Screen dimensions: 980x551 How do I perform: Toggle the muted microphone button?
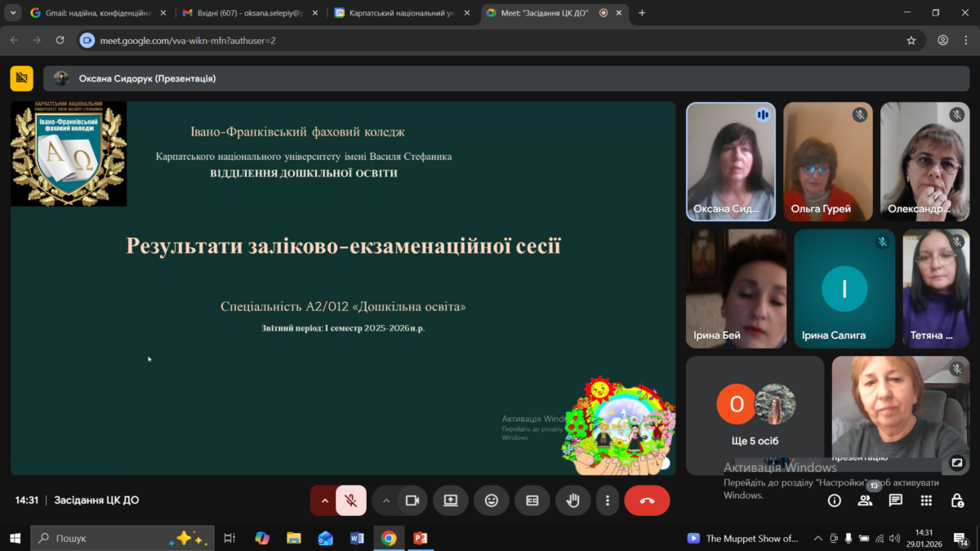pyautogui.click(x=351, y=500)
